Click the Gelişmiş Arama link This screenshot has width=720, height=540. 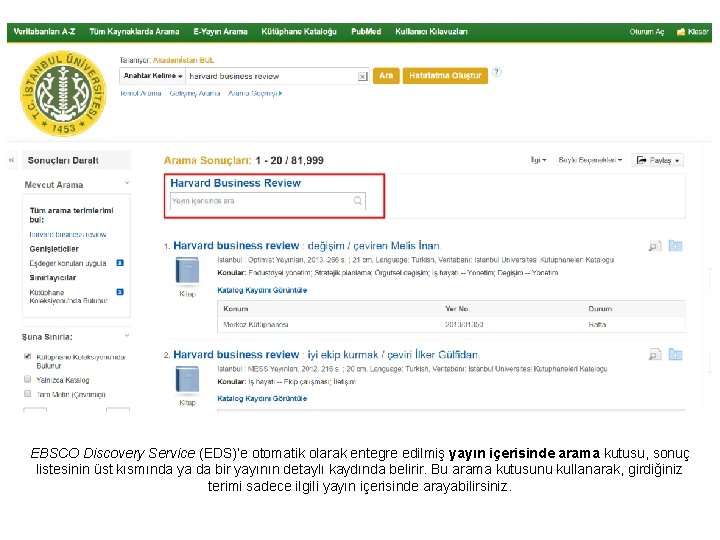point(195,93)
